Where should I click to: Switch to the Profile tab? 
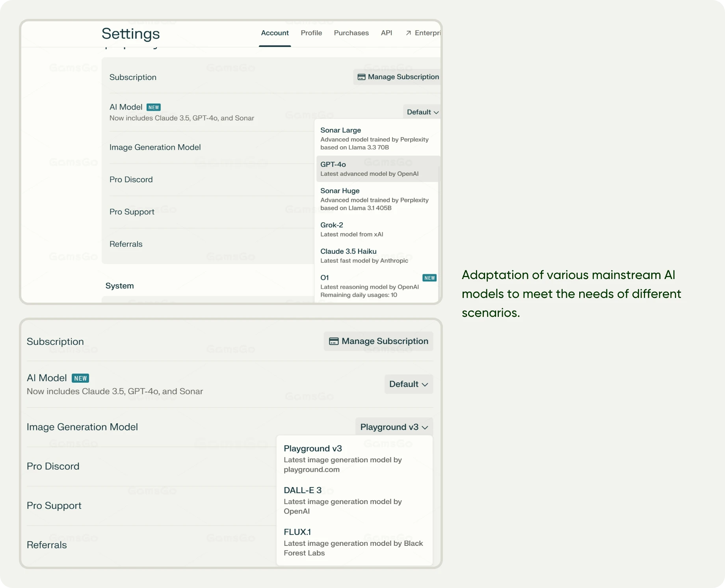point(311,33)
